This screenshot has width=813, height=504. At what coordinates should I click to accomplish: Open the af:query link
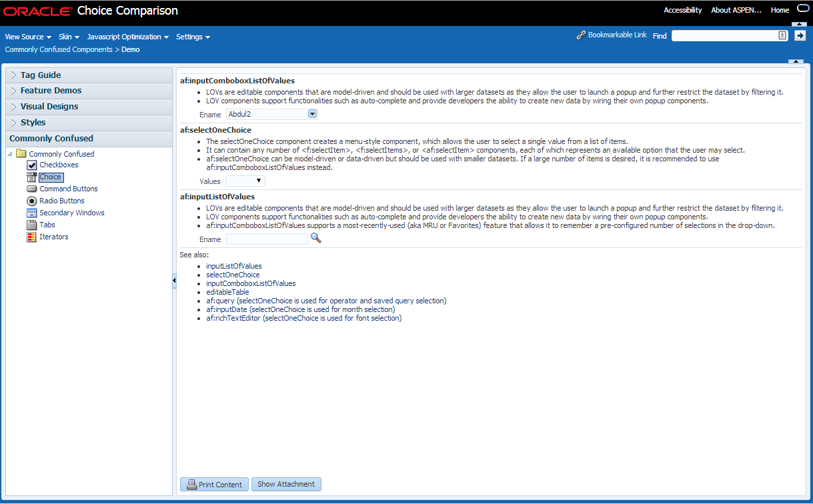[326, 301]
